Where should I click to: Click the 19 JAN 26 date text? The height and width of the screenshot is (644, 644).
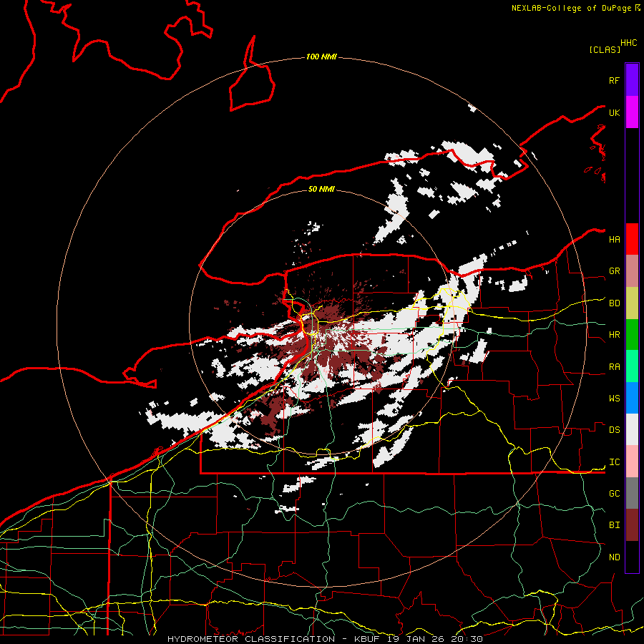[416, 639]
